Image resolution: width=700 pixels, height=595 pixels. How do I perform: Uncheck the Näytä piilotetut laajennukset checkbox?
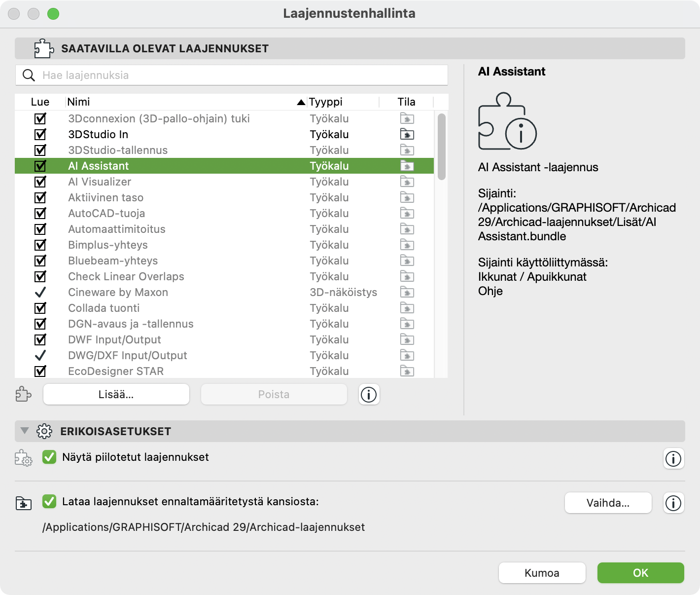point(49,457)
